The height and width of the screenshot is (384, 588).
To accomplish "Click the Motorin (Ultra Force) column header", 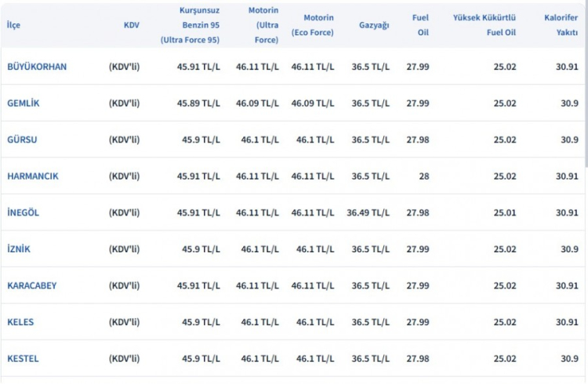I will (x=263, y=25).
